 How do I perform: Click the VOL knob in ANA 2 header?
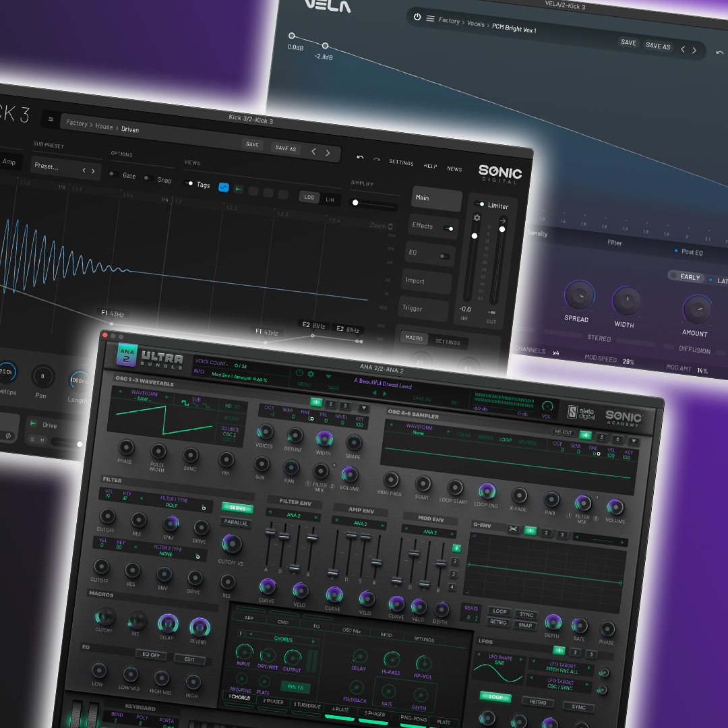point(547,406)
